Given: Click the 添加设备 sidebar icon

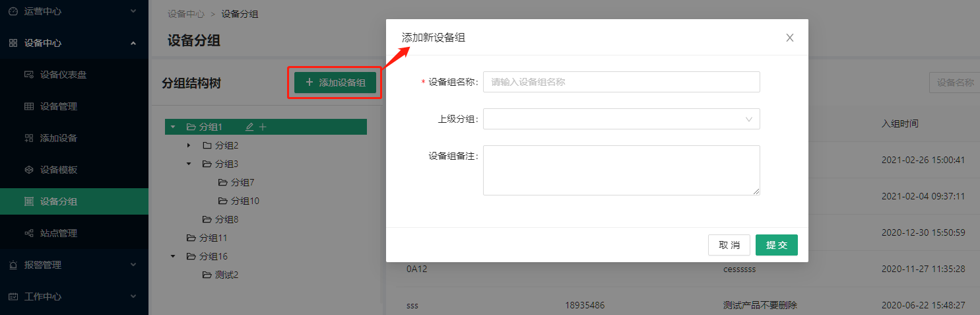Looking at the screenshot, I should 29,138.
